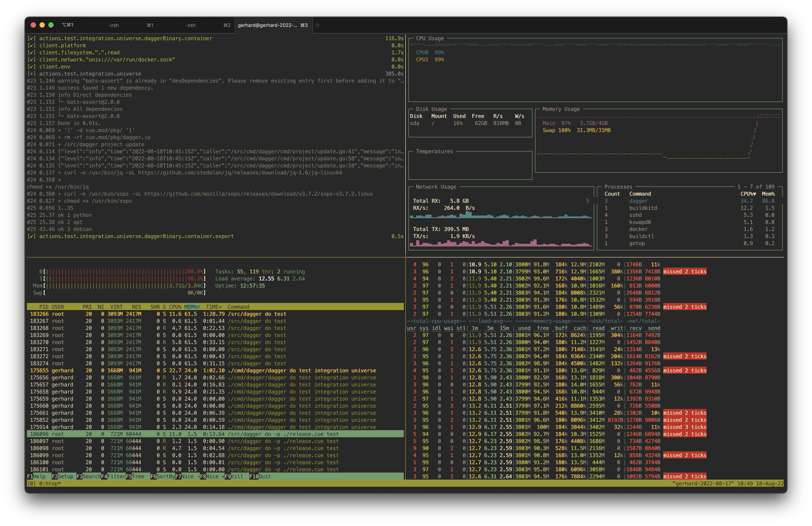Screen dimensions: 812x526
Task: Click the gotop process in gotop list
Action: (x=689, y=243)
